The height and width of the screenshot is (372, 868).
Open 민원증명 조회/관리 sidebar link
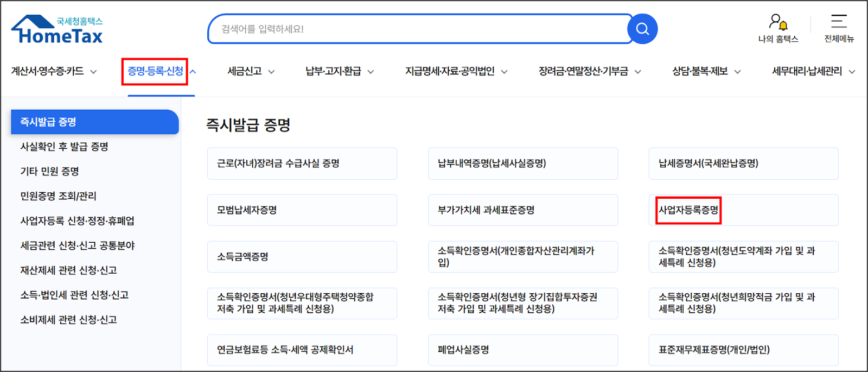pyautogui.click(x=58, y=196)
